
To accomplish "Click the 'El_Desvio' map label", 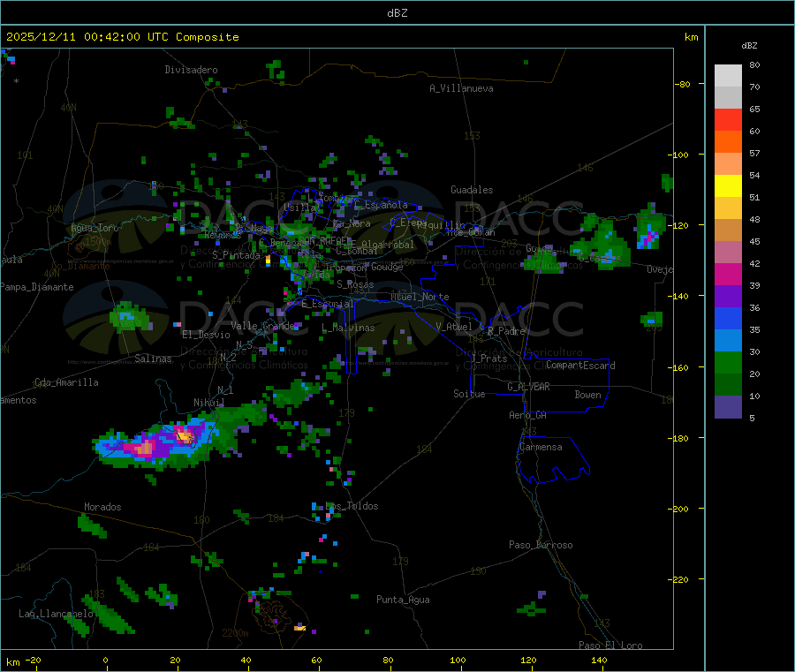I will [206, 335].
